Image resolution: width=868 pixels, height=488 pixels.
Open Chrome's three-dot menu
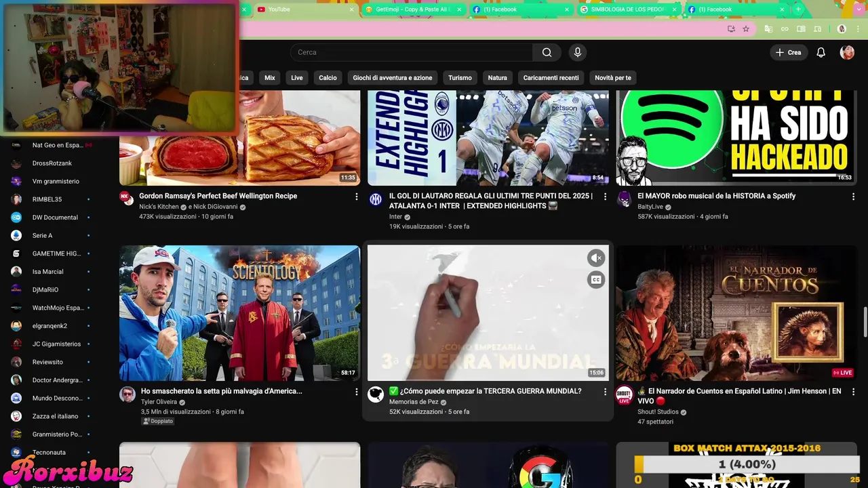(x=857, y=29)
